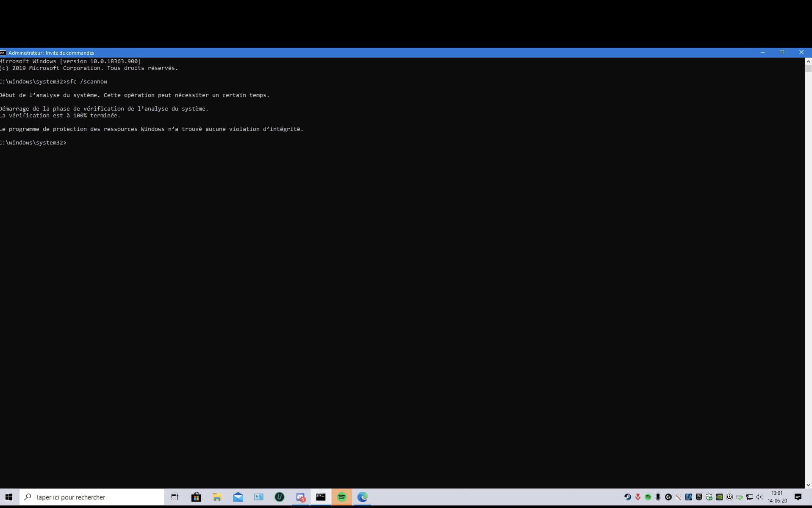
Task: Open File Explorer from the taskbar
Action: 217,497
